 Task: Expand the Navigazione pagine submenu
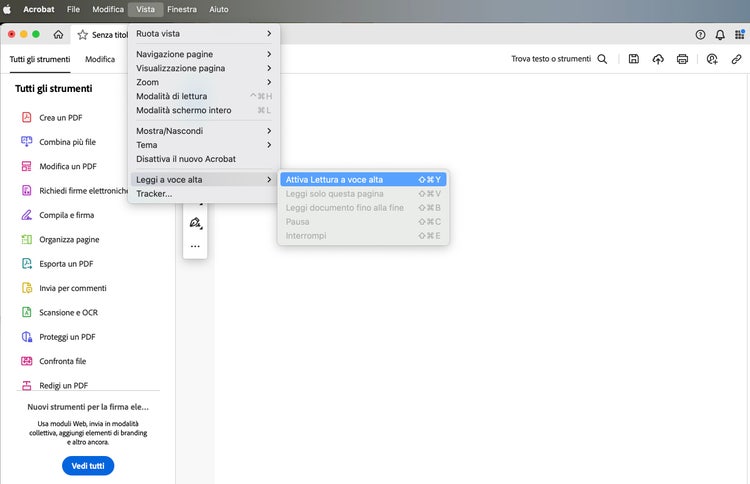coord(204,54)
